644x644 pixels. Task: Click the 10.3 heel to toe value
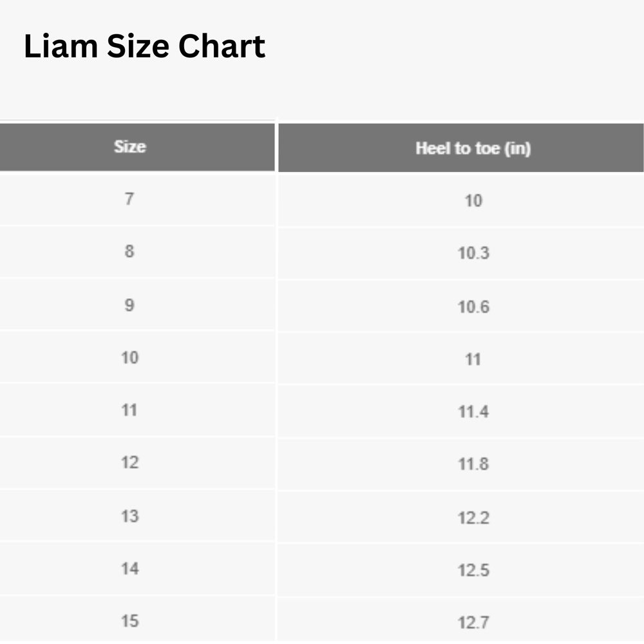tap(473, 253)
